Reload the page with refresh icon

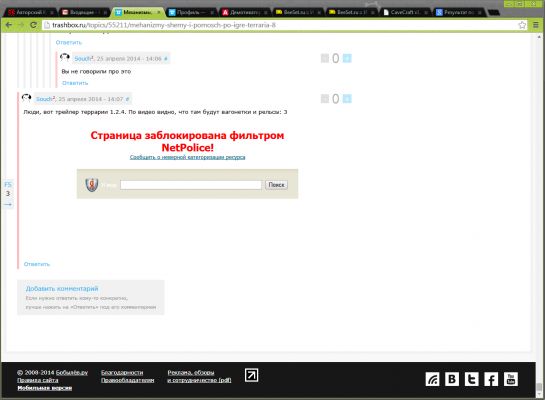click(x=33, y=25)
